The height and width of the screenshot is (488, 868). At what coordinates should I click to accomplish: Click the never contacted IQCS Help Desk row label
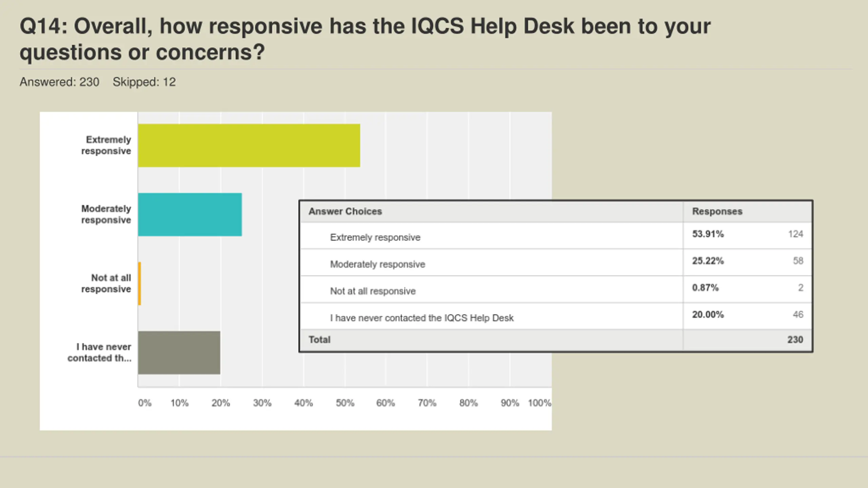tap(422, 318)
